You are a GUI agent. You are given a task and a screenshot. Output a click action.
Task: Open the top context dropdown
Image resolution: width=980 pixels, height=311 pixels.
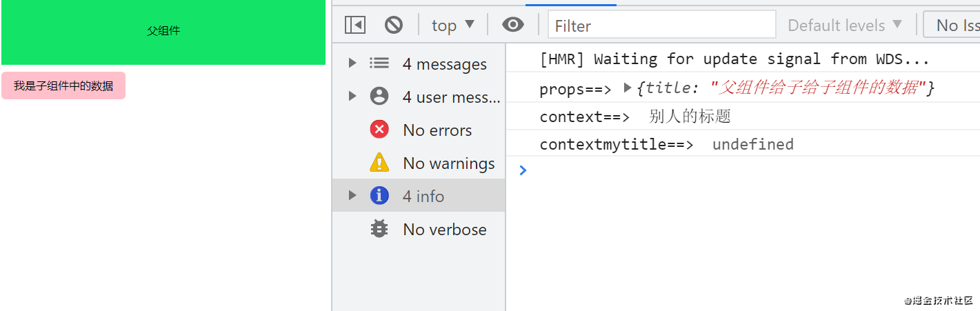point(452,26)
